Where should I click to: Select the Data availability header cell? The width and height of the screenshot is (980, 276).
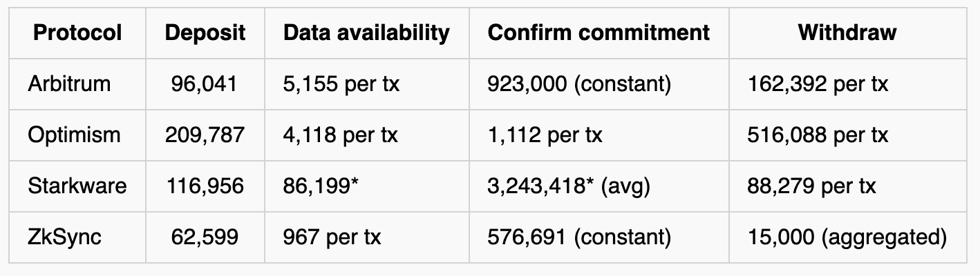[x=367, y=32]
